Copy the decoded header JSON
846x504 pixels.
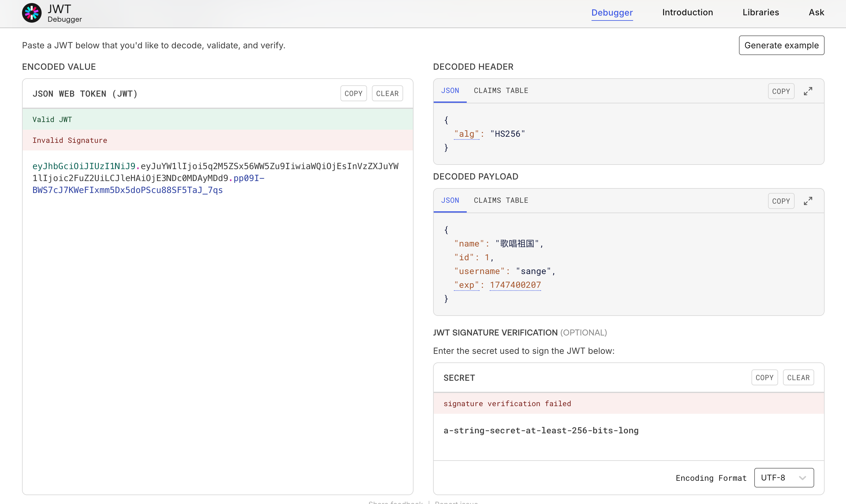click(781, 91)
